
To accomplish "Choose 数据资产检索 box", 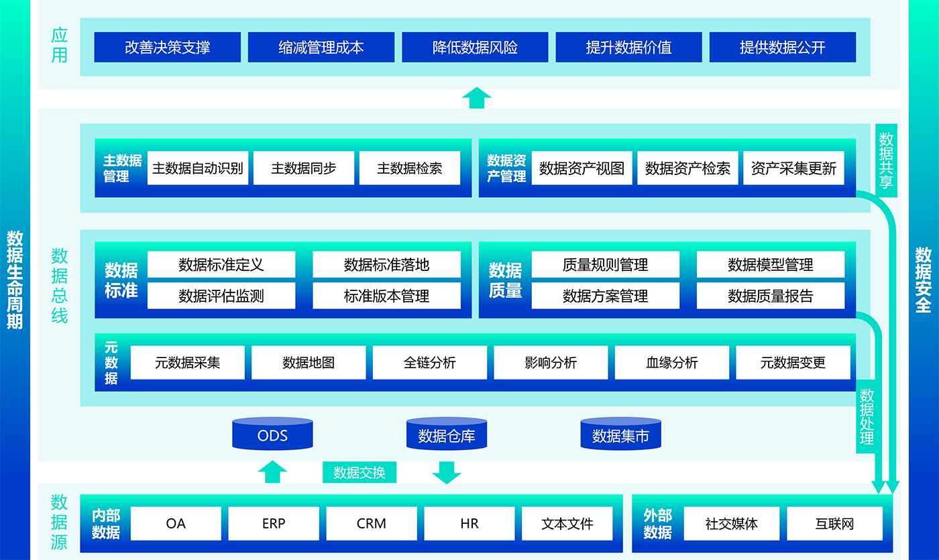I will coord(687,168).
